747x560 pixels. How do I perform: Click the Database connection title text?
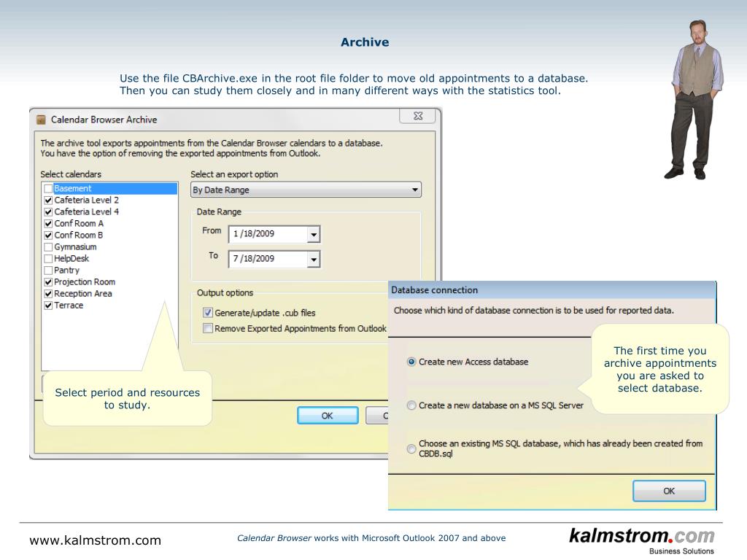(x=435, y=290)
